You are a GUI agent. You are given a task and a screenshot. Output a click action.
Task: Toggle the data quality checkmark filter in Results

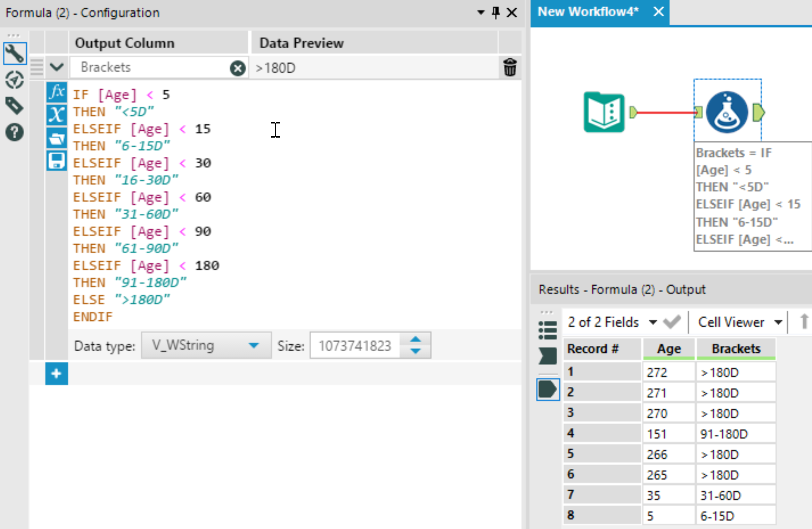point(672,322)
